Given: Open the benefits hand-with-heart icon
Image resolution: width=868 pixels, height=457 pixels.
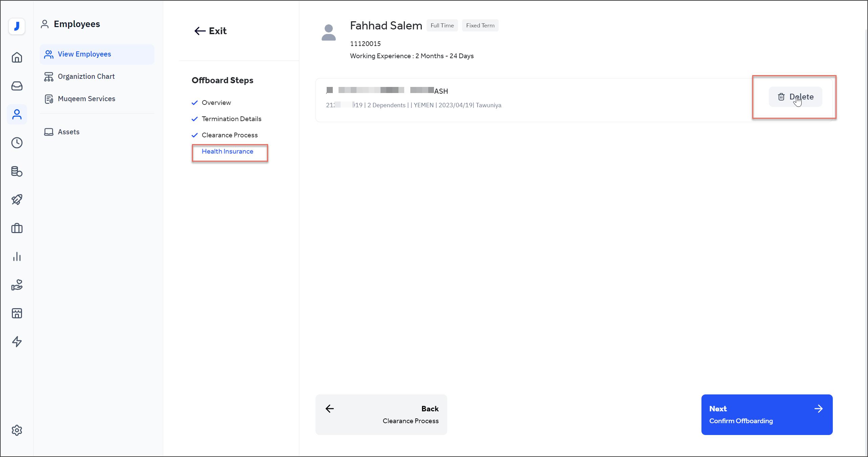Looking at the screenshot, I should click(17, 285).
